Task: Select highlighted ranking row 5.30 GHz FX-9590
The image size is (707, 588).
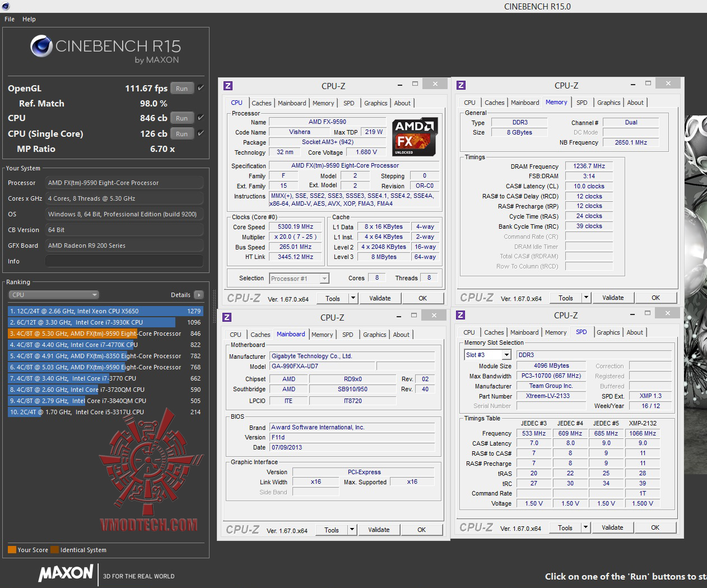Action: [x=105, y=334]
